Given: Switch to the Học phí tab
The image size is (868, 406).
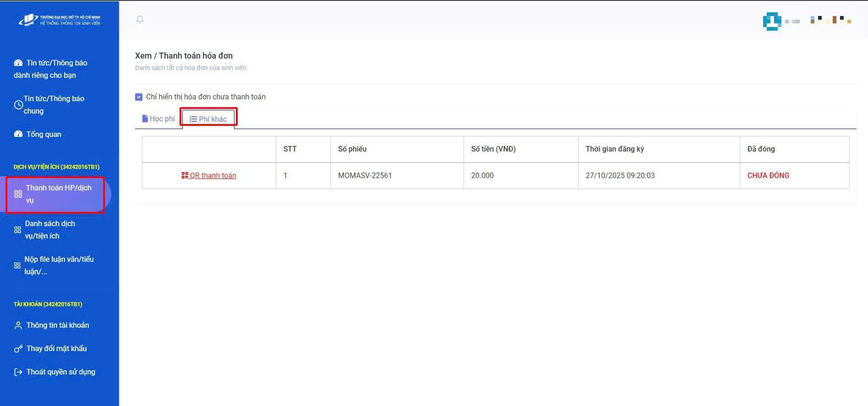Looking at the screenshot, I should 158,119.
